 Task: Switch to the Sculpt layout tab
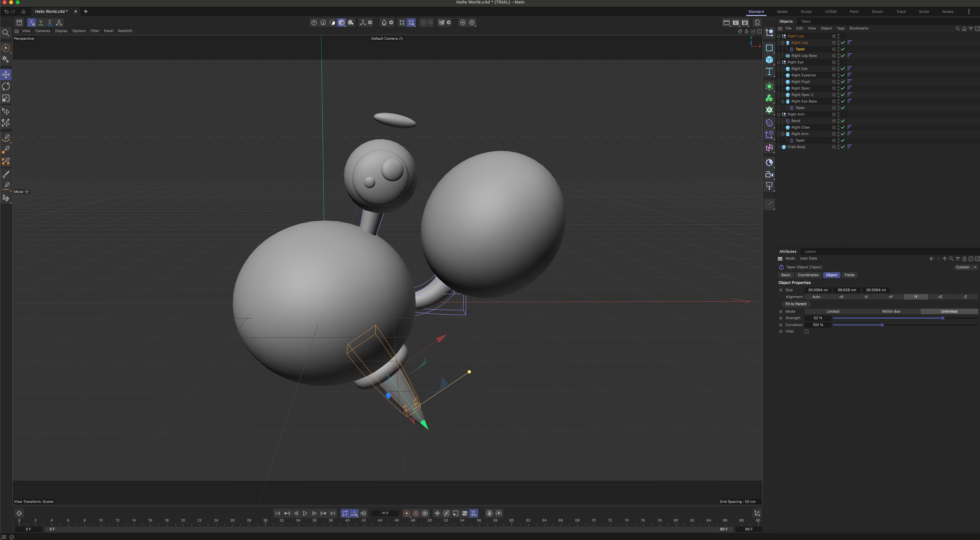point(806,12)
